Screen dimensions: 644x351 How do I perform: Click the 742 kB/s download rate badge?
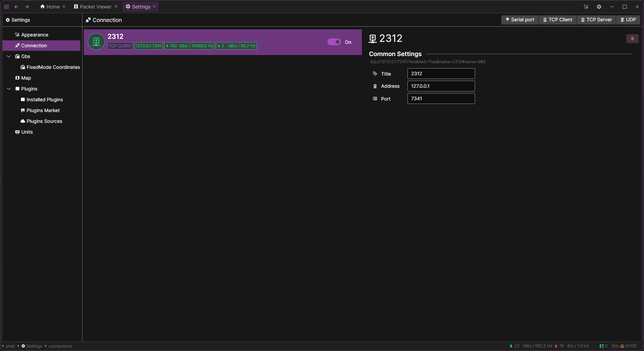click(189, 46)
